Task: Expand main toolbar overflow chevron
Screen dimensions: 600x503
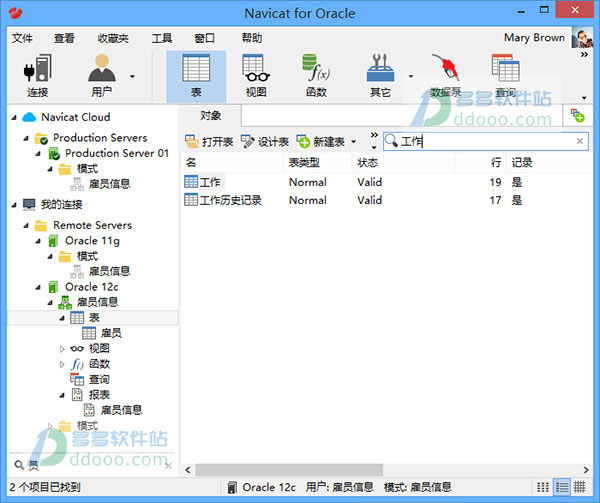Action: tap(584, 55)
